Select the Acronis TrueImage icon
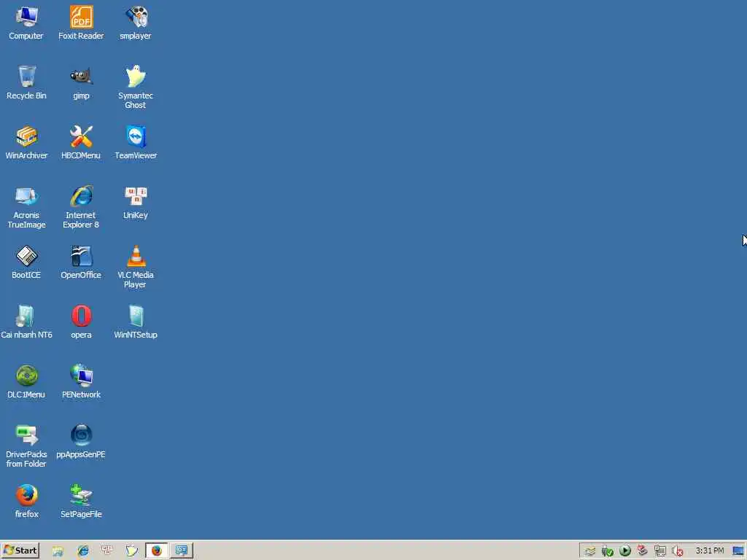This screenshot has height=560, width=747. click(x=26, y=207)
